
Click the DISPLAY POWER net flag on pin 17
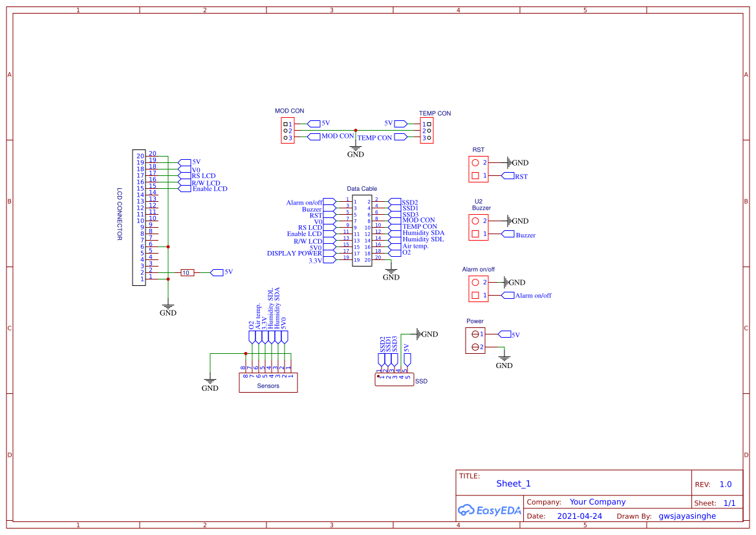[330, 254]
